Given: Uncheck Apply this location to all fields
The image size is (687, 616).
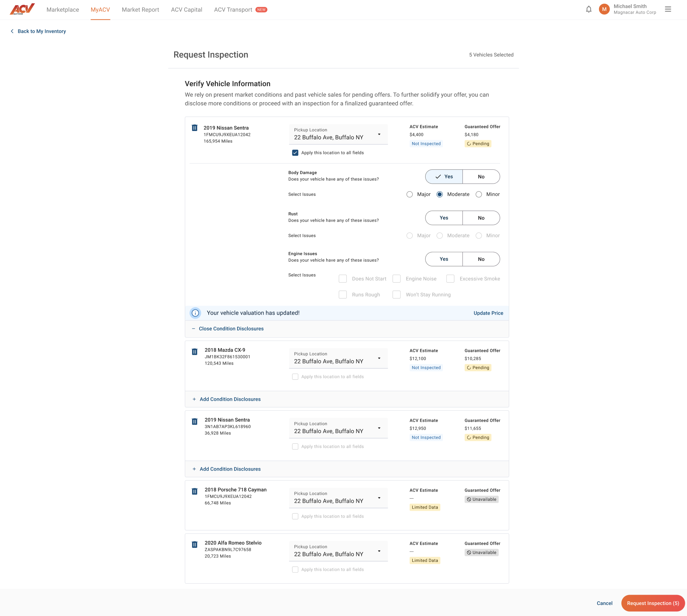Looking at the screenshot, I should point(295,153).
